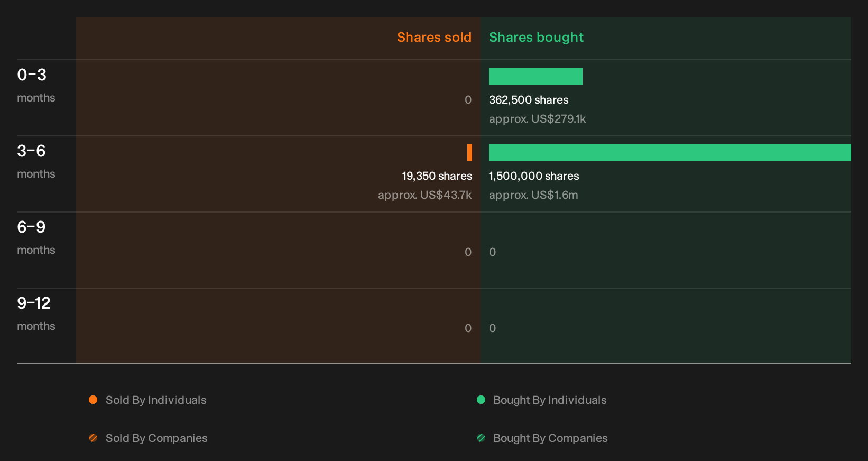Viewport: 868px width, 461px height.
Task: Click the '3-6' months row label
Action: pyautogui.click(x=31, y=151)
